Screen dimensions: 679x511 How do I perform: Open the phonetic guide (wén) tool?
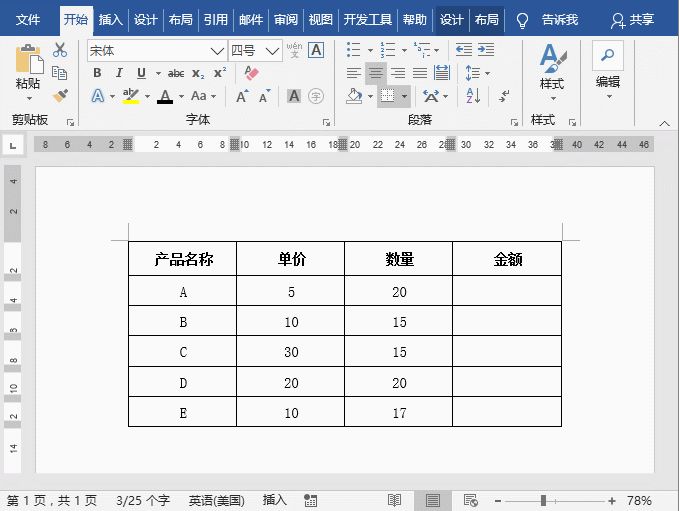[x=294, y=50]
